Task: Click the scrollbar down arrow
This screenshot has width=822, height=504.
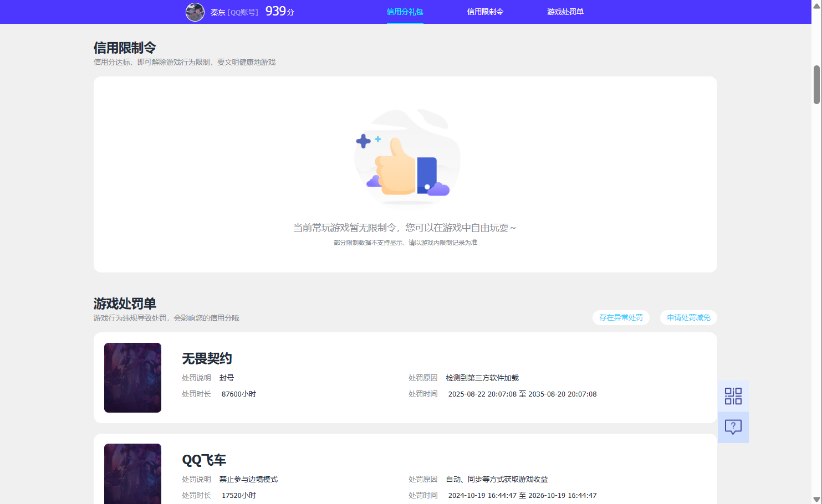Action: click(x=816, y=499)
